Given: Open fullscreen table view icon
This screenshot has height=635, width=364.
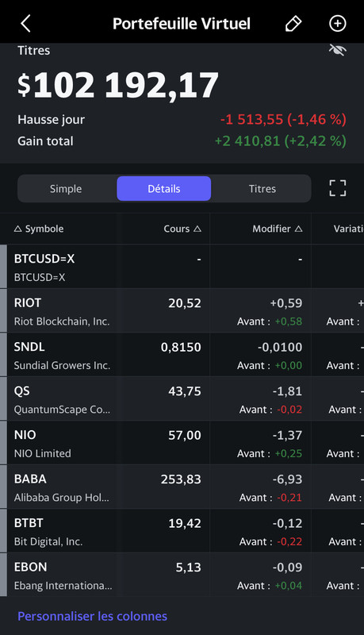Looking at the screenshot, I should (338, 188).
